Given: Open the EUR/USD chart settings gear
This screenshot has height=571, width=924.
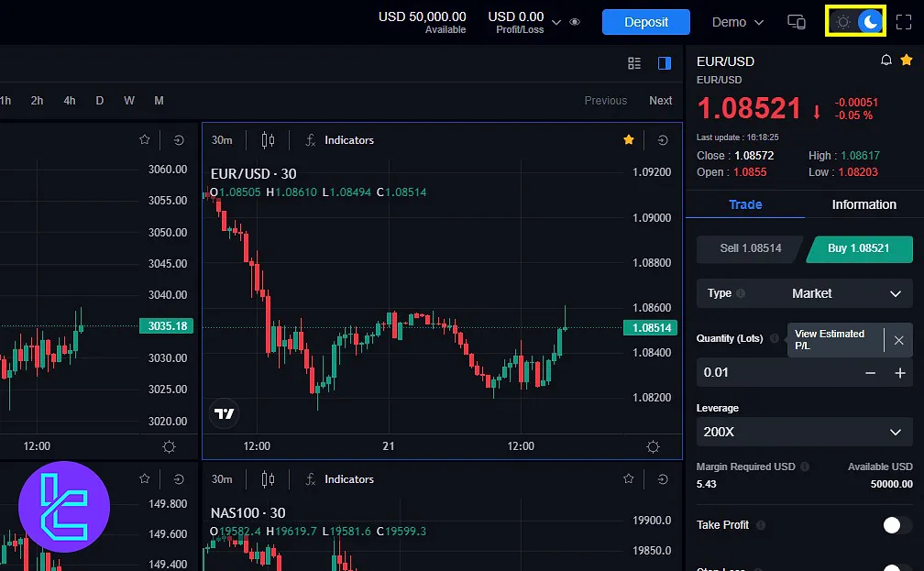Looking at the screenshot, I should pyautogui.click(x=653, y=446).
